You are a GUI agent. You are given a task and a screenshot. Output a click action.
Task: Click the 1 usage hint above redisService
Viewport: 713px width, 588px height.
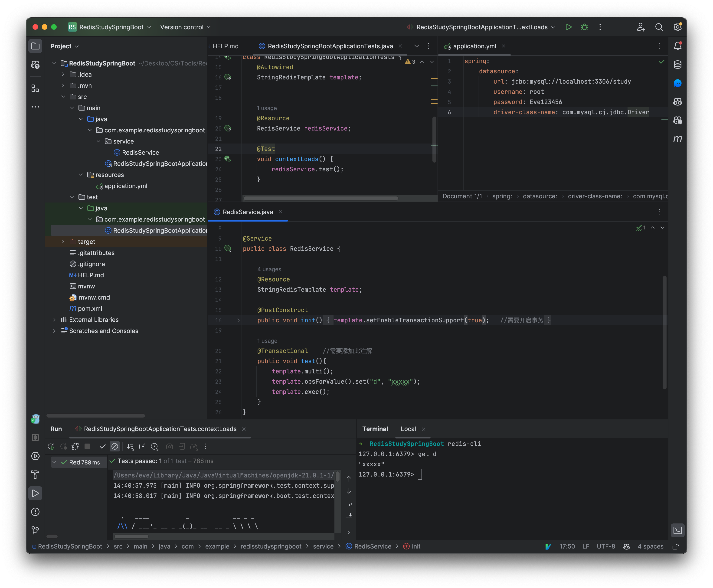point(267,108)
